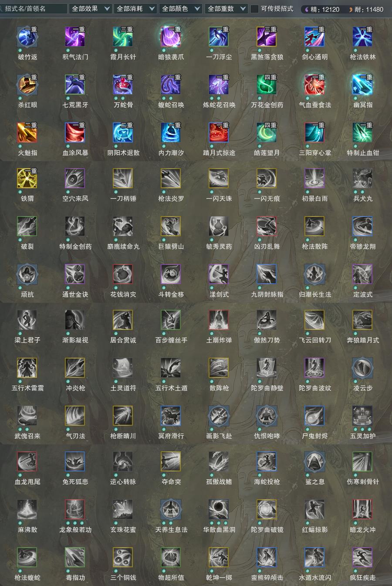
Task: Pick the 万蛇骨 skill icon
Action: 123,85
